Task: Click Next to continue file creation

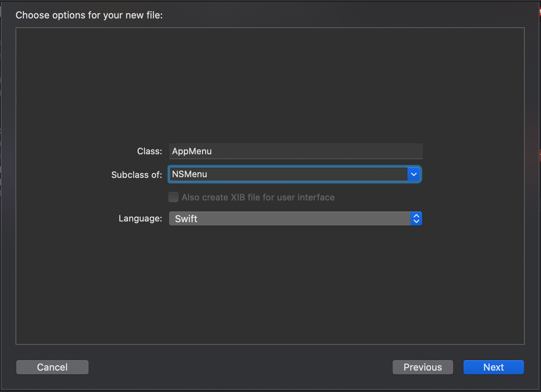Action: pyautogui.click(x=493, y=367)
